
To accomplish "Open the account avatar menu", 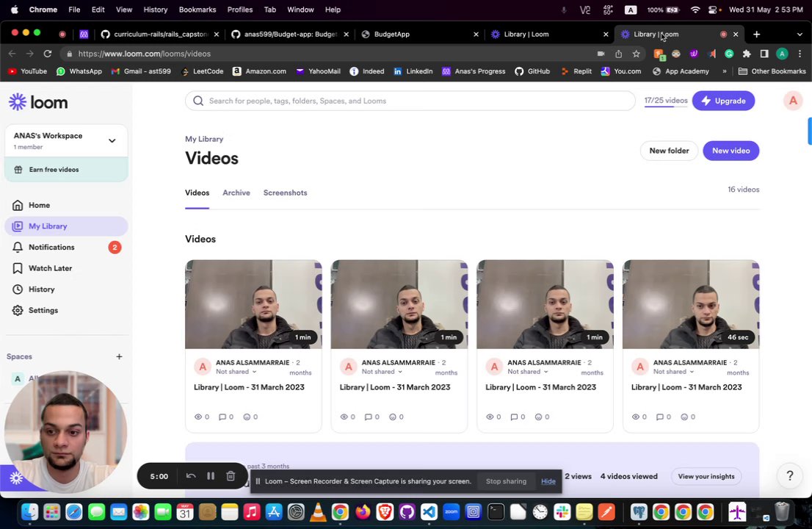I will point(793,101).
